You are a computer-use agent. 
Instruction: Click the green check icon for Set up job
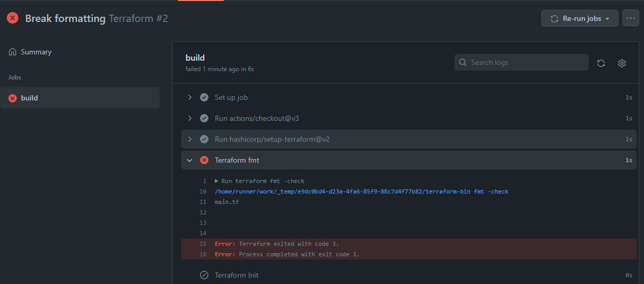coord(204,97)
